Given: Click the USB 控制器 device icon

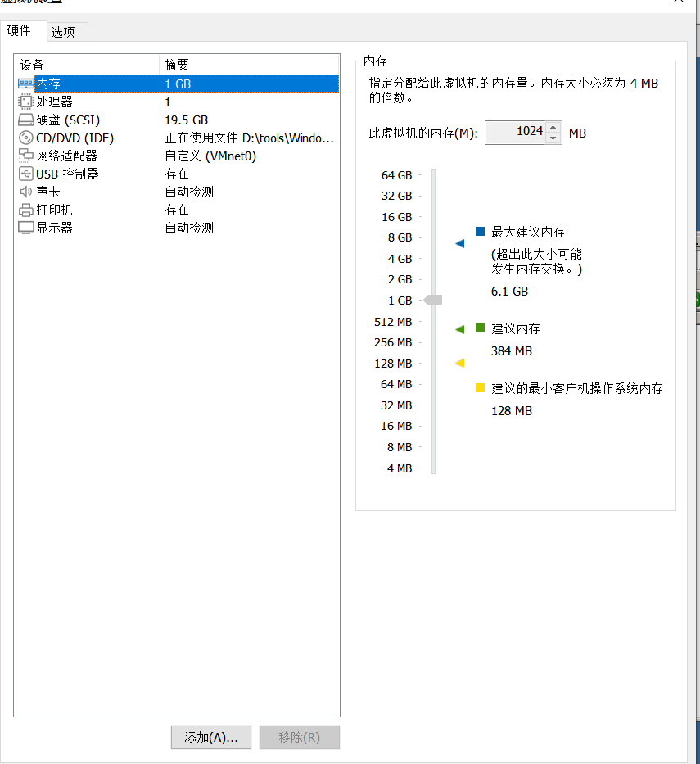Looking at the screenshot, I should [x=25, y=173].
